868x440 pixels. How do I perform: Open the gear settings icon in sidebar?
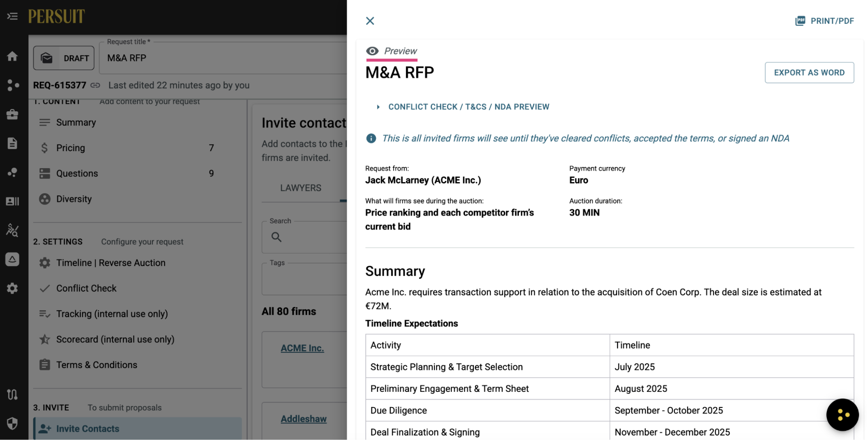click(12, 288)
